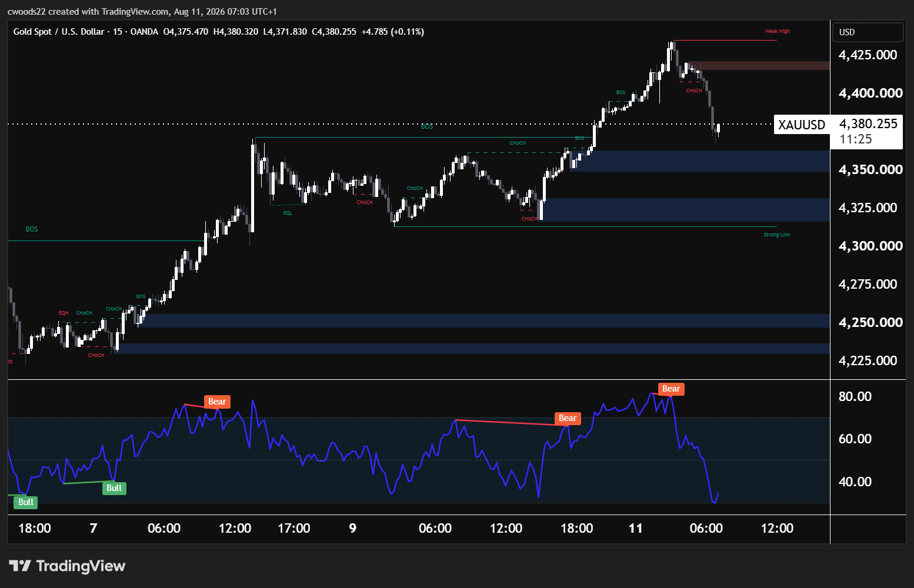Viewport: 914px width, 588px height.
Task: Select the high value H4,380.320 in legend
Action: pos(236,32)
